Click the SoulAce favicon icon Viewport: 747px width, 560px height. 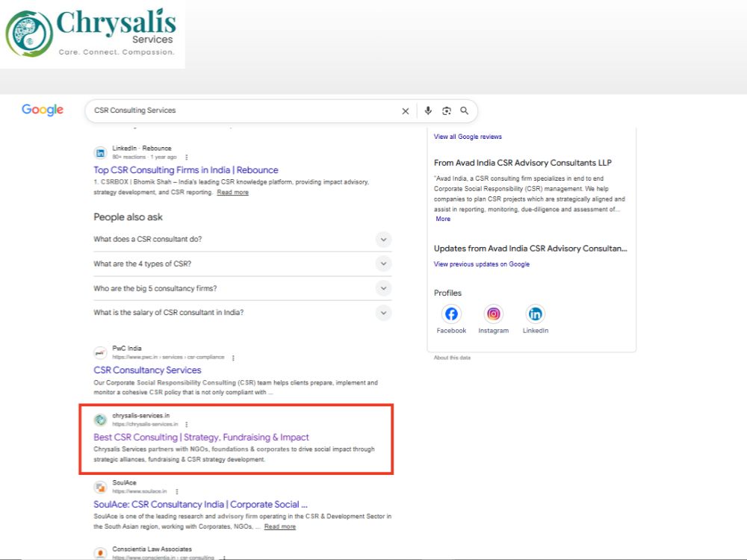[x=100, y=487]
